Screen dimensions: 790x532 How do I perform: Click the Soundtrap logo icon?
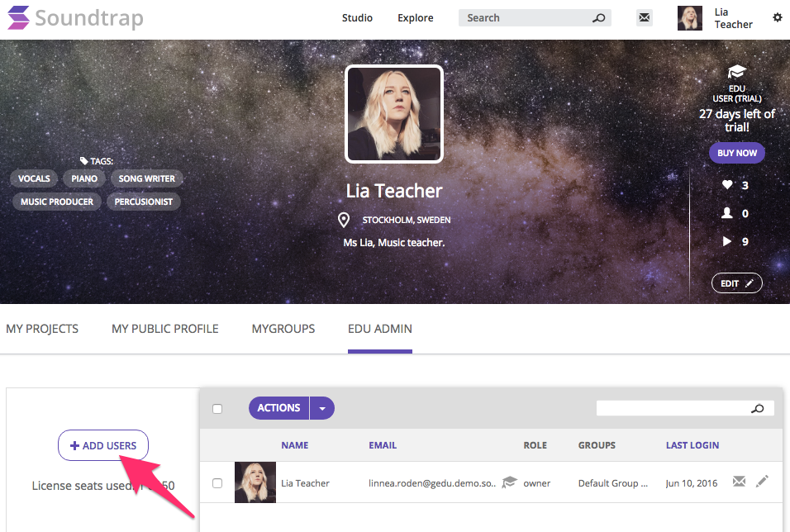tap(19, 17)
